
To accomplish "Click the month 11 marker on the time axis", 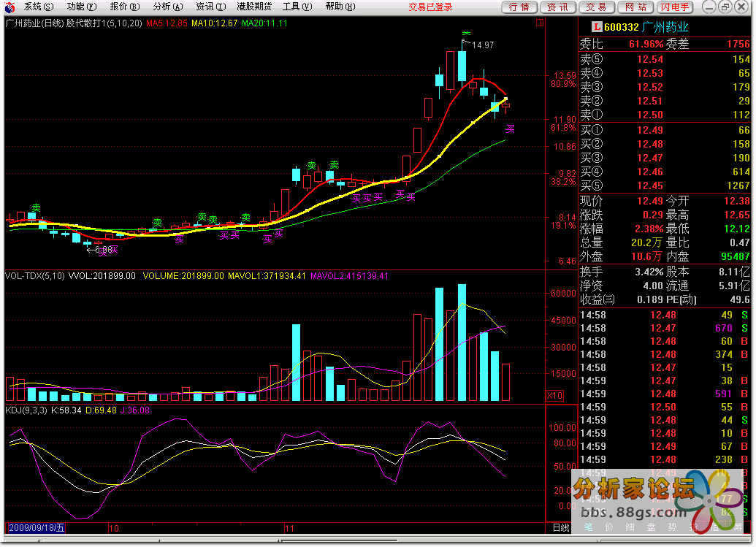I will 289,528.
